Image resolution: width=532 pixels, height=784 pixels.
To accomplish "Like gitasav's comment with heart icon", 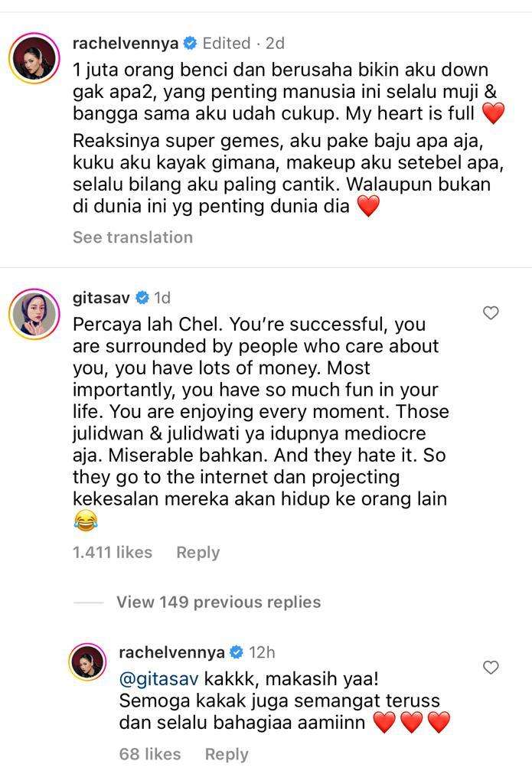I will click(x=491, y=312).
